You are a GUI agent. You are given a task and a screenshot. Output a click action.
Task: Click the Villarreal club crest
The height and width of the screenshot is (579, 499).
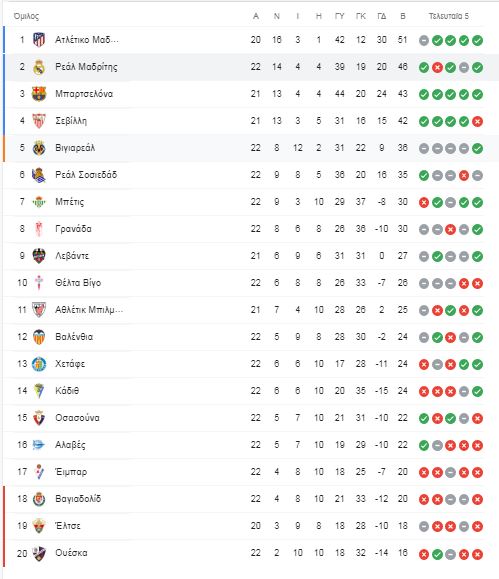[39, 148]
